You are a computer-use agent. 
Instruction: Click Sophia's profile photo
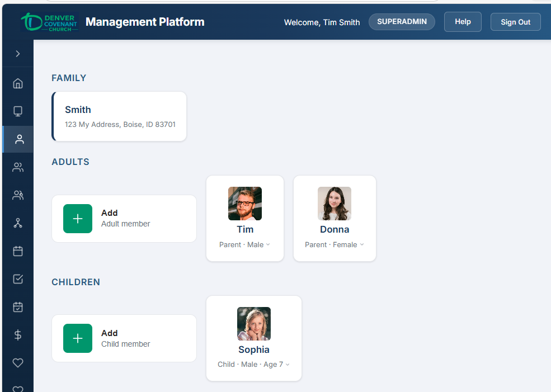pos(254,324)
